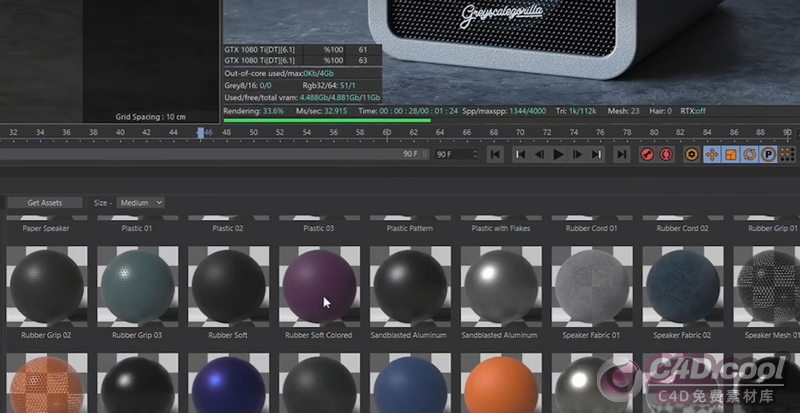This screenshot has width=800, height=413.
Task: Toggle Point Level Animation dots icon
Action: pyautogui.click(x=788, y=154)
